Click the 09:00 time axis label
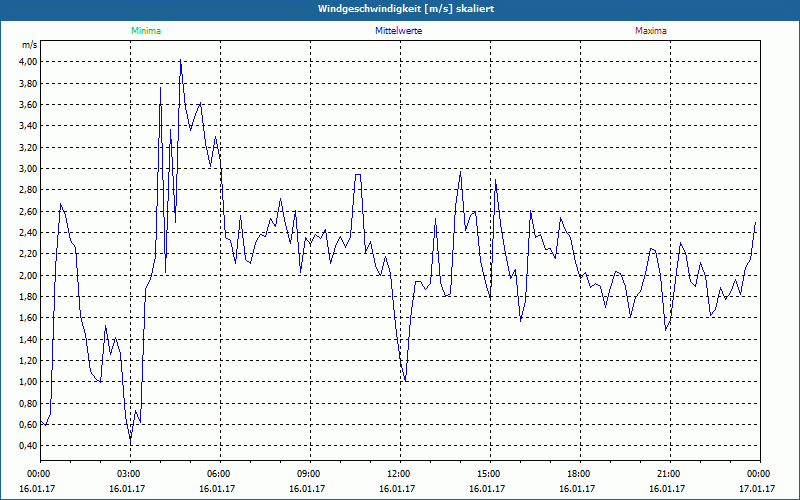This screenshot has height=500, width=800. (x=310, y=474)
